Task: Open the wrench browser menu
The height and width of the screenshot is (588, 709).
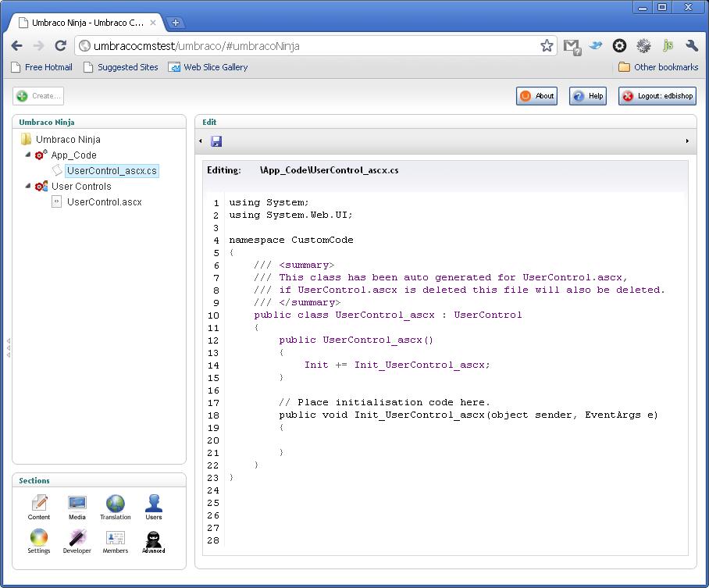Action: pyautogui.click(x=692, y=46)
